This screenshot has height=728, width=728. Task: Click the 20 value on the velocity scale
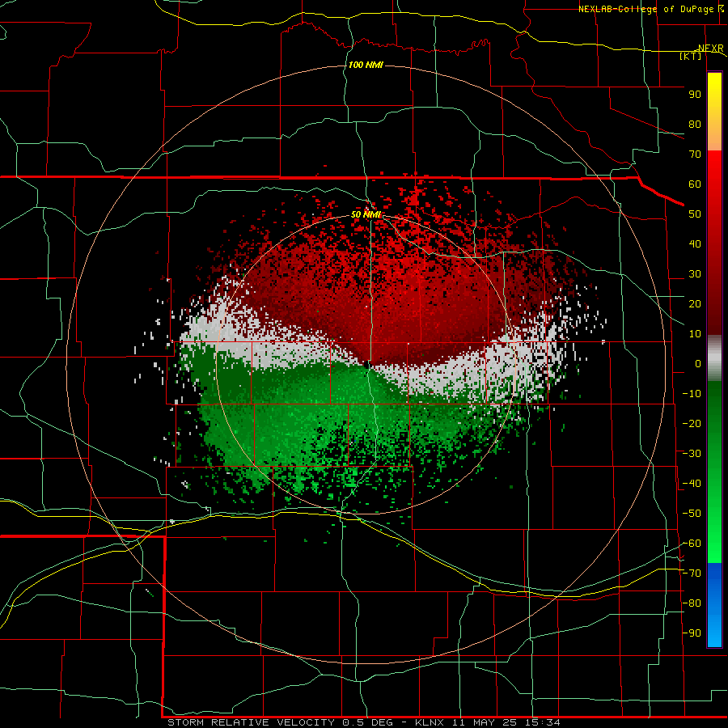click(695, 304)
